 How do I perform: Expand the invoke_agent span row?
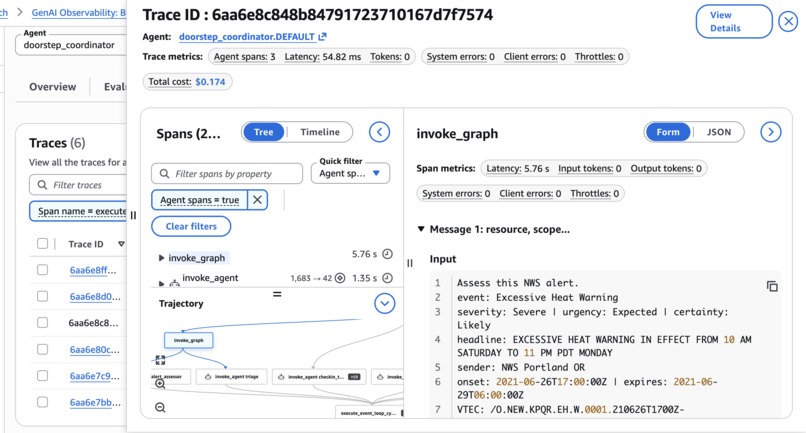[161, 283]
